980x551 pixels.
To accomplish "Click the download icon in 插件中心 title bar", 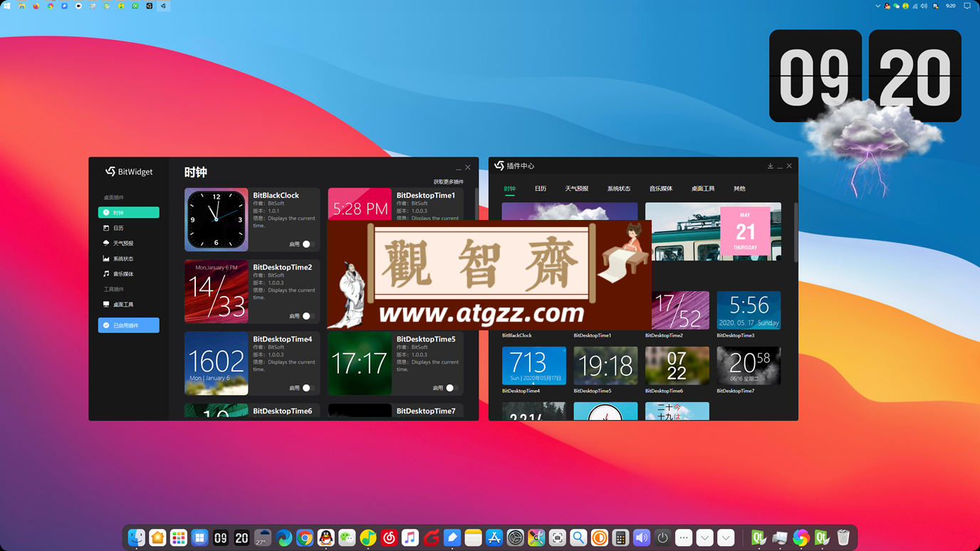I will [x=770, y=166].
